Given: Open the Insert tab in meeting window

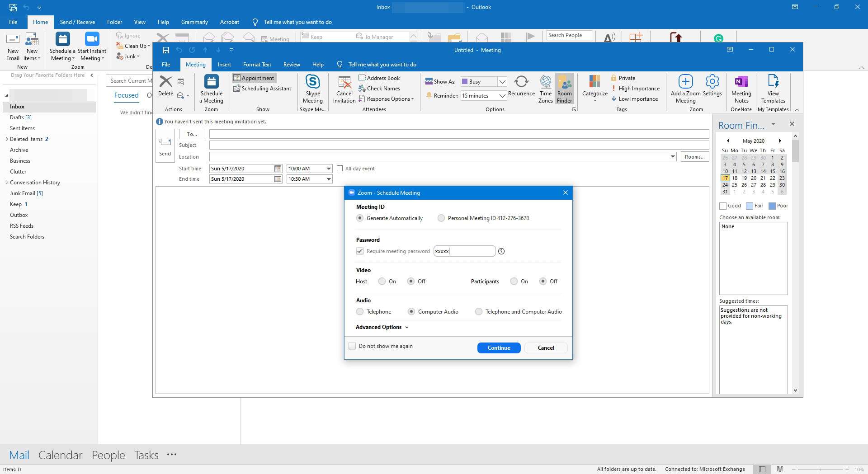Looking at the screenshot, I should click(224, 64).
